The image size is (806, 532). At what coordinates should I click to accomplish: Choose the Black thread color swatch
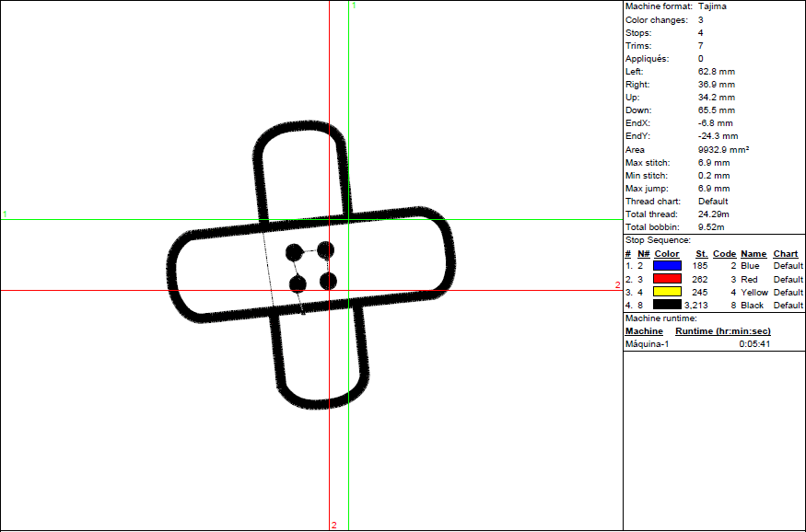(668, 305)
